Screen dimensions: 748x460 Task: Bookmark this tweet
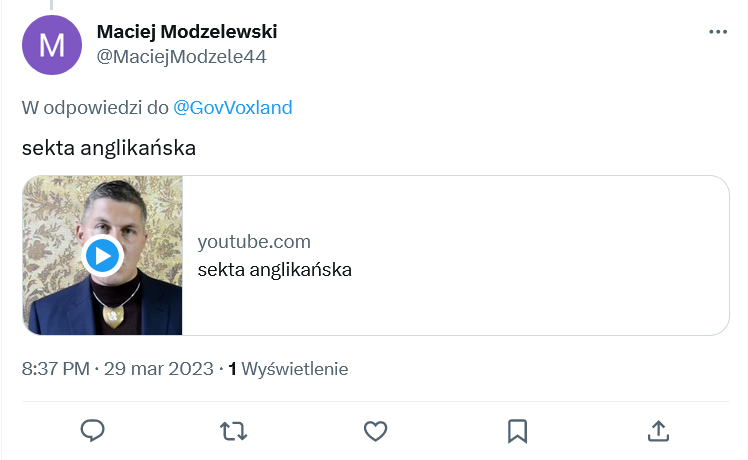point(517,430)
